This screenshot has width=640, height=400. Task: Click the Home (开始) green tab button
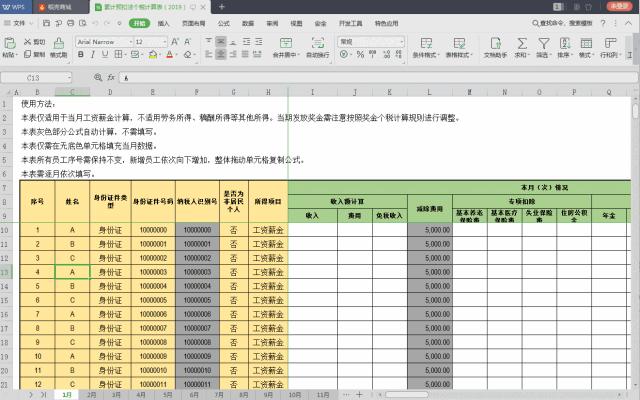(140, 23)
